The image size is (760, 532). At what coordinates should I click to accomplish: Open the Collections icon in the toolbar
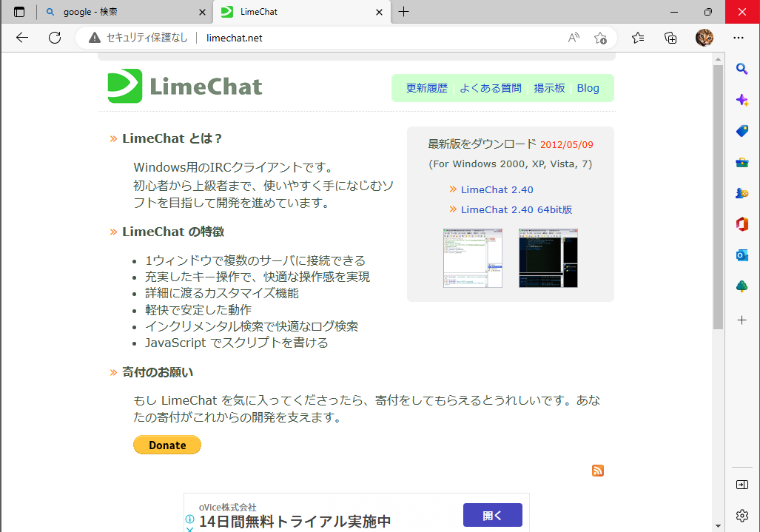(x=670, y=37)
